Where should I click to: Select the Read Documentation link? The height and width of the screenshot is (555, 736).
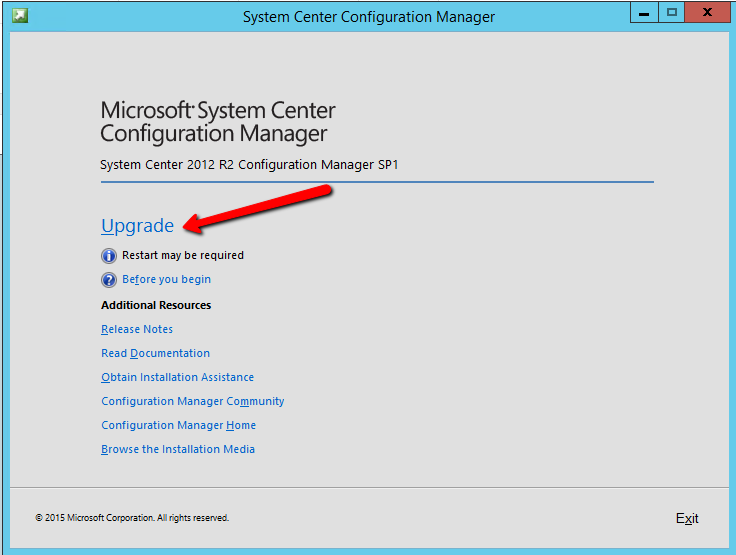tap(155, 353)
